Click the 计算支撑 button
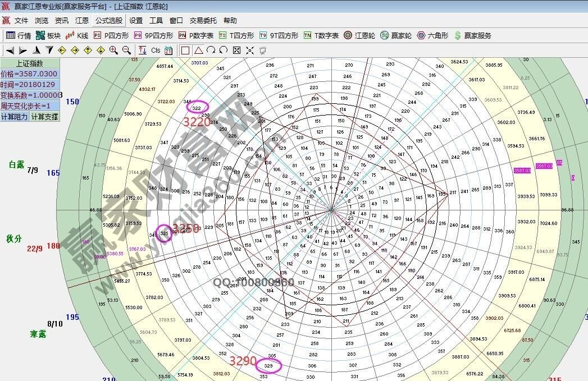 [44, 117]
